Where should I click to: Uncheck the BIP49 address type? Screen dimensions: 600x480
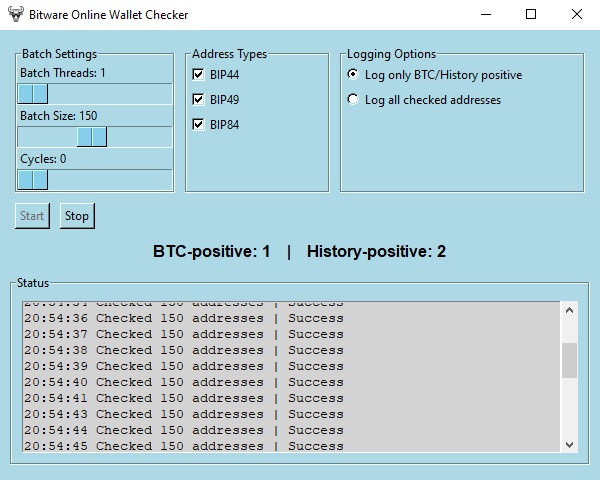198,100
